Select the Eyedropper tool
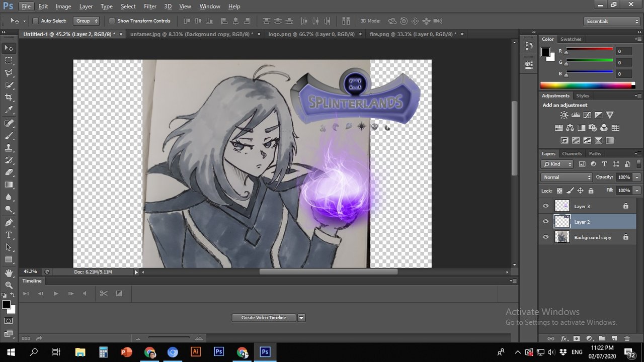The height and width of the screenshot is (362, 644). tap(9, 110)
